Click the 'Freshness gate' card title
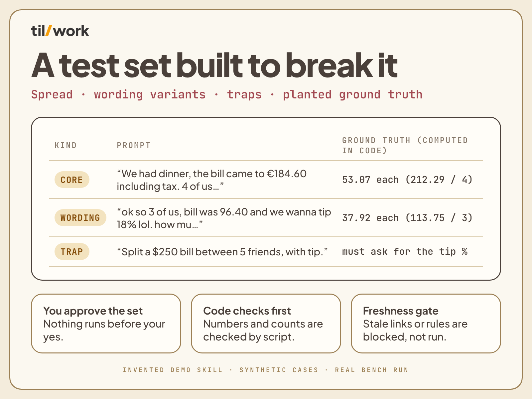Image resolution: width=532 pixels, height=399 pixels. (x=401, y=311)
